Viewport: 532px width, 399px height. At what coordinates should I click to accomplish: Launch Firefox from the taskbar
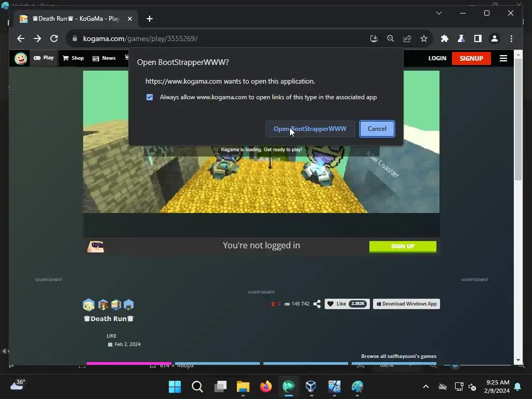coord(265,387)
